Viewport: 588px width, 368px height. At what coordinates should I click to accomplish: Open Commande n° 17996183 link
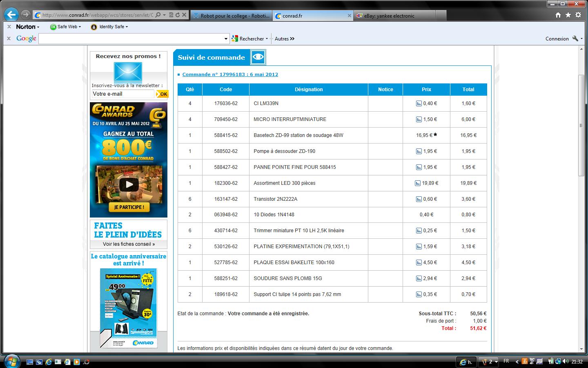coord(230,74)
